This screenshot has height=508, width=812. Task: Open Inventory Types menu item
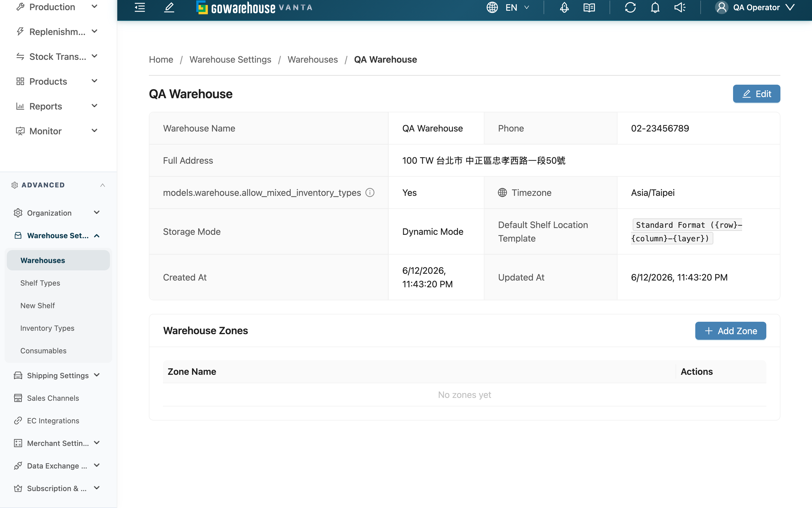click(x=58, y=328)
